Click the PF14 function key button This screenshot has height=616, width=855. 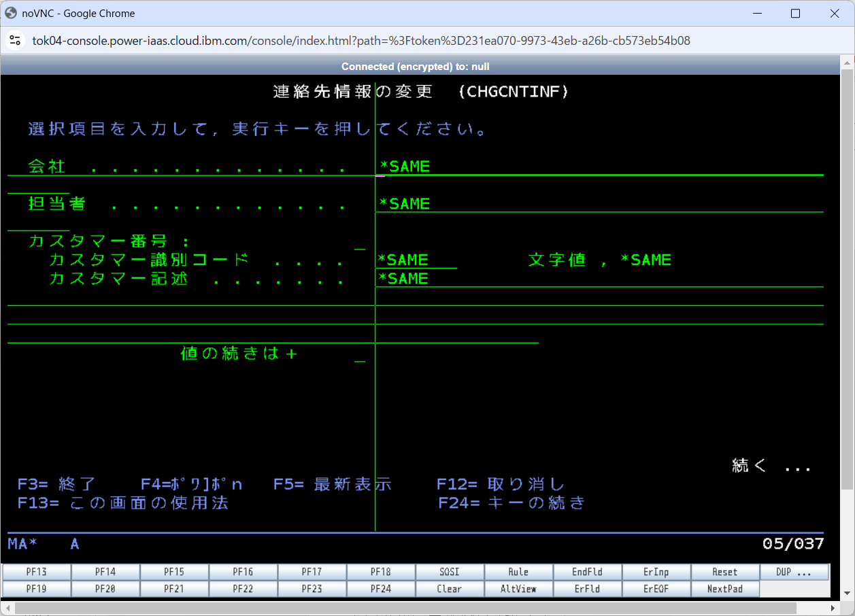[x=105, y=572]
